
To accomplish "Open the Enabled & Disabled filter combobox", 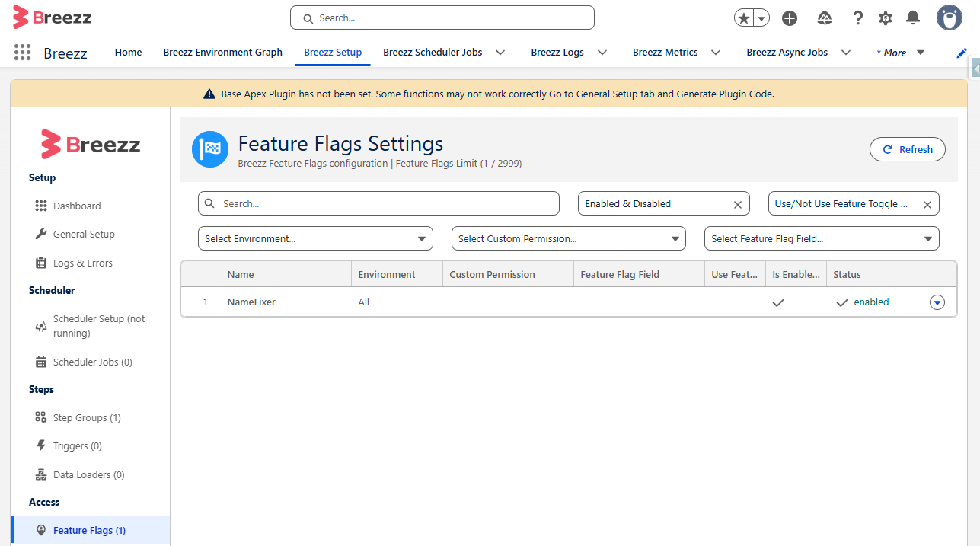I will [x=664, y=203].
